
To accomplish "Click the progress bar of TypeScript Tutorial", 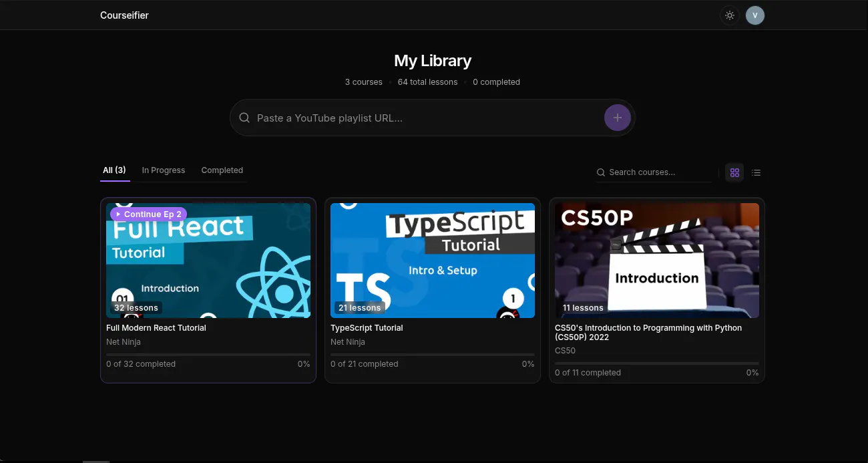I will tap(433, 354).
